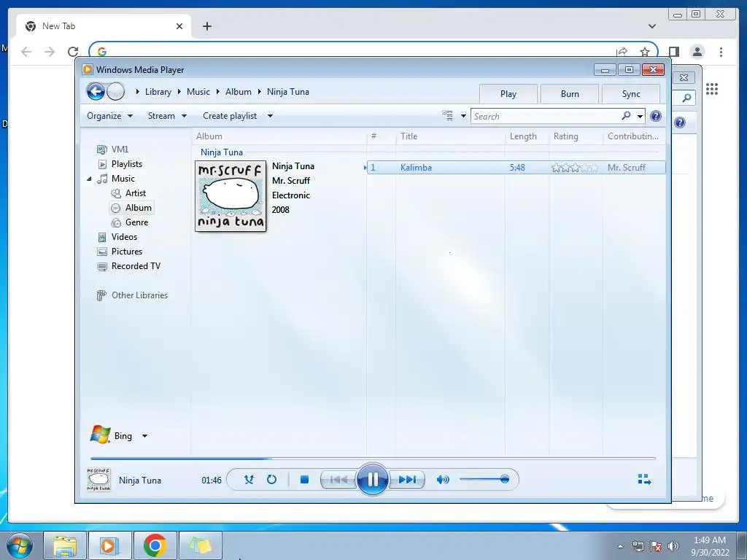Select Genre under Music
Image resolution: width=747 pixels, height=560 pixels.
coord(130,222)
